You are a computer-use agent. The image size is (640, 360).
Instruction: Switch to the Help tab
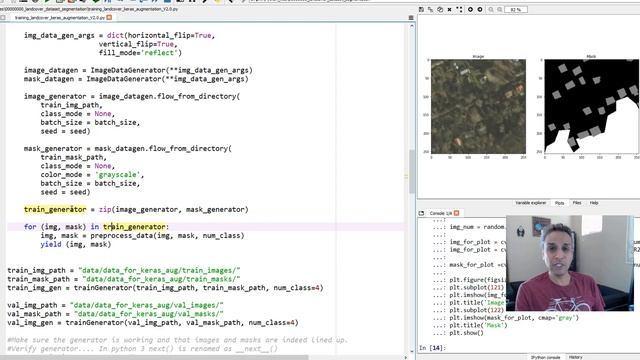click(x=594, y=203)
